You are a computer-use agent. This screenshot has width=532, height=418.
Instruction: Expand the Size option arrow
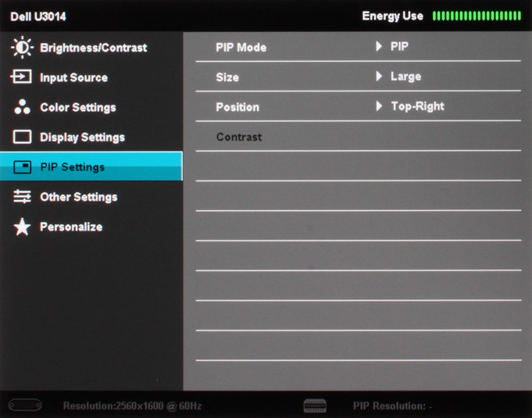(379, 76)
